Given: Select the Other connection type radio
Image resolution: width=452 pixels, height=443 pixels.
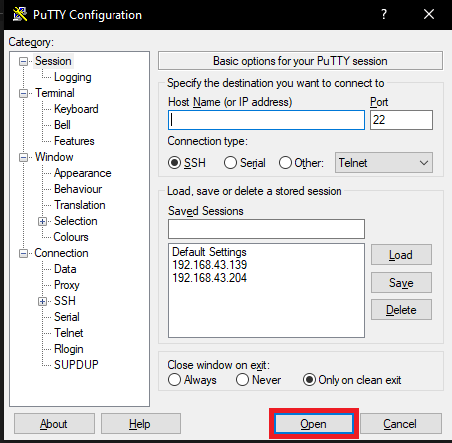Looking at the screenshot, I should point(285,163).
